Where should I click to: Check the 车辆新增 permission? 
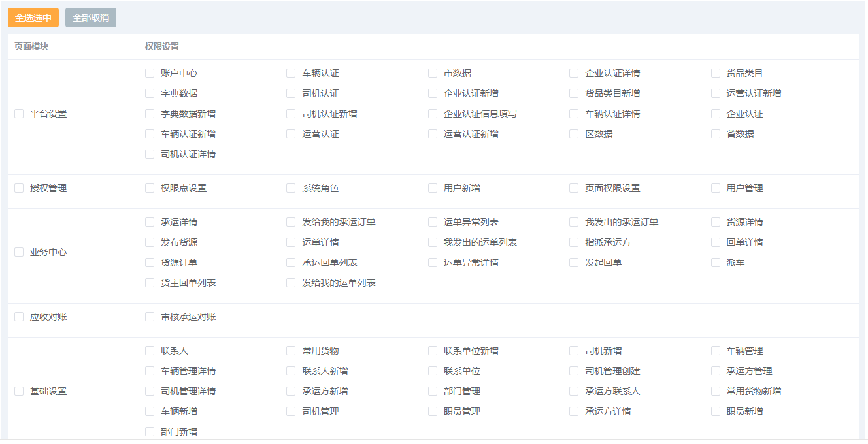click(150, 411)
